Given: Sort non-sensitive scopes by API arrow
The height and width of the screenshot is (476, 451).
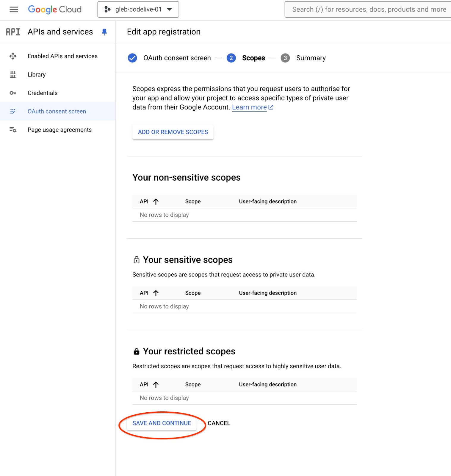Looking at the screenshot, I should point(156,202).
